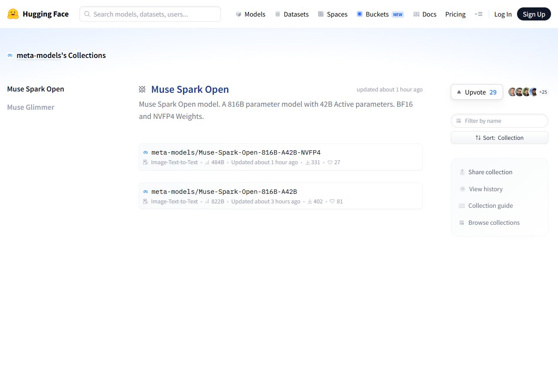Open the Sort: Collection dropdown
The height and width of the screenshot is (392, 558).
click(500, 138)
